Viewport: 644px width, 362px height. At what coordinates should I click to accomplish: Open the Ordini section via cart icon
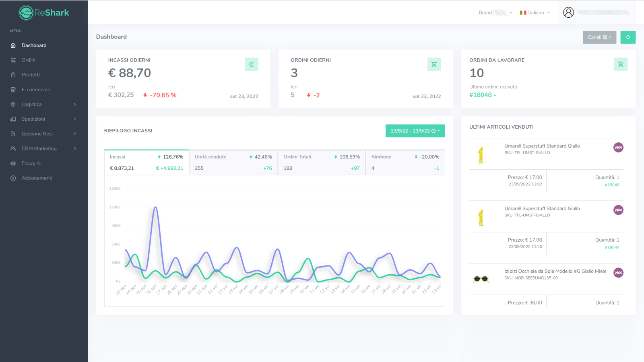(x=12, y=60)
